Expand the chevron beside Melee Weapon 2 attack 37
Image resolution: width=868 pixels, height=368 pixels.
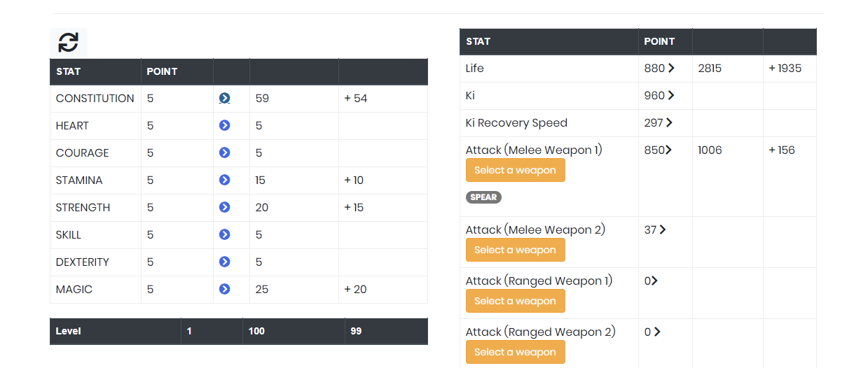(x=663, y=229)
